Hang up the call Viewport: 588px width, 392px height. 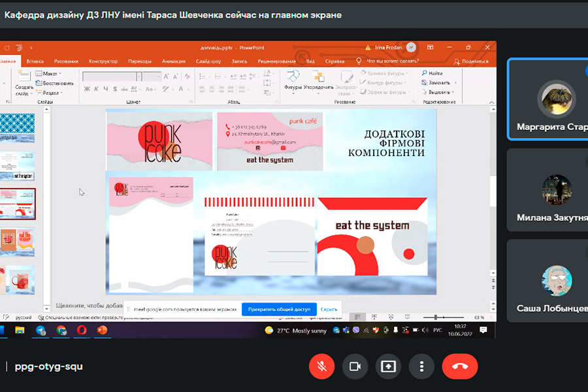coord(459,367)
